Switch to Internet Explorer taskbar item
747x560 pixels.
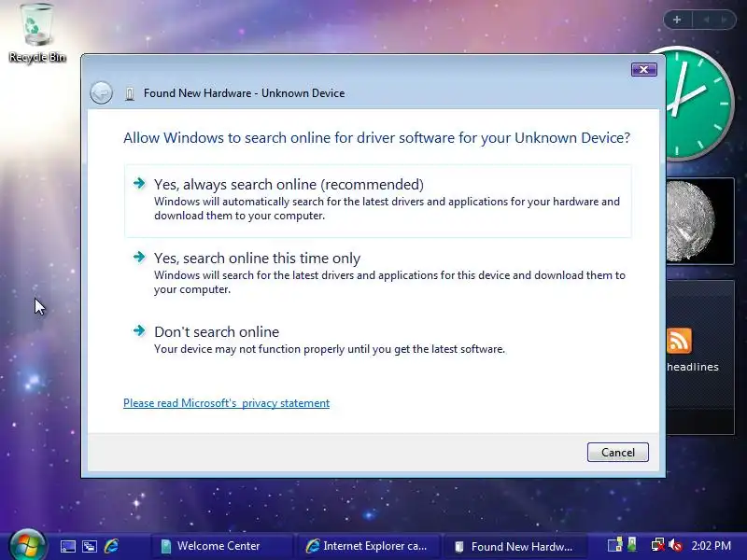coord(367,546)
